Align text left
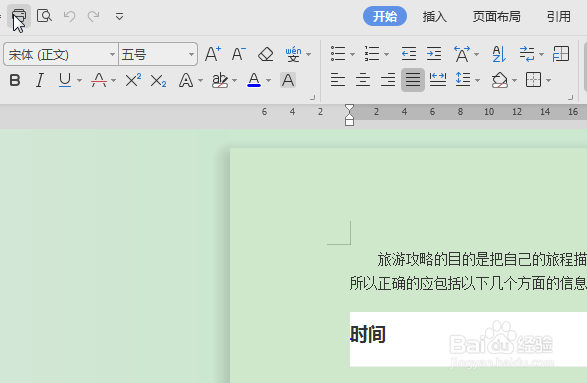587x383 pixels. (338, 80)
